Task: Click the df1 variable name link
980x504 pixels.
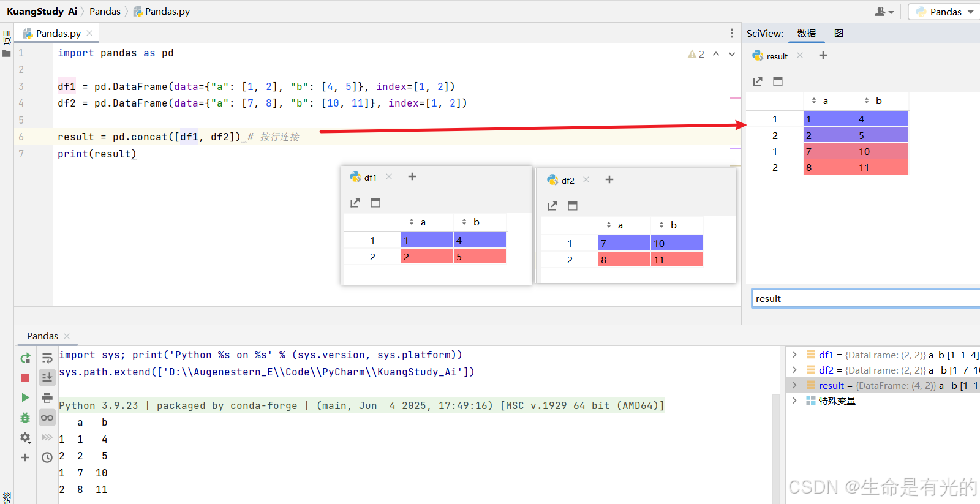Action: [x=826, y=355]
